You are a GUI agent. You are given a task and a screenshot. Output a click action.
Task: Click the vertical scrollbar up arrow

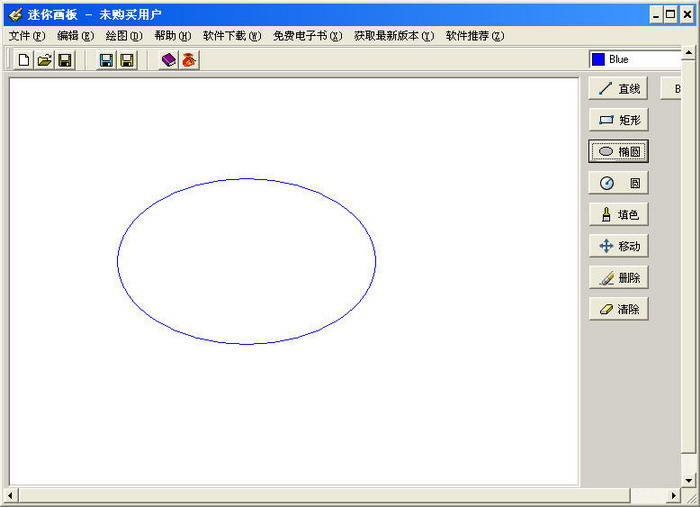pyautogui.click(x=688, y=53)
